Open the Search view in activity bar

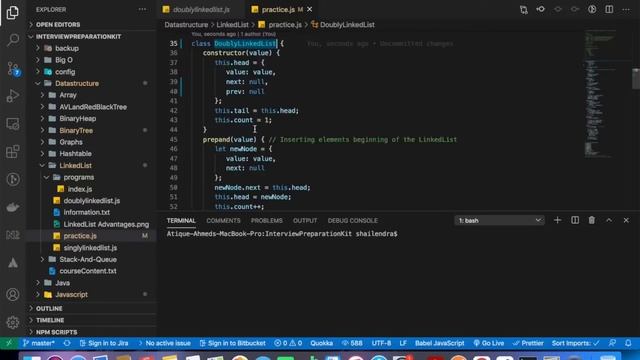click(13, 40)
